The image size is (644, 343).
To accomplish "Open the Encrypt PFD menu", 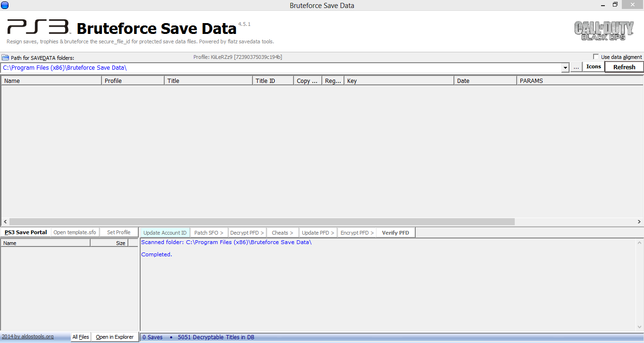I will click(357, 233).
